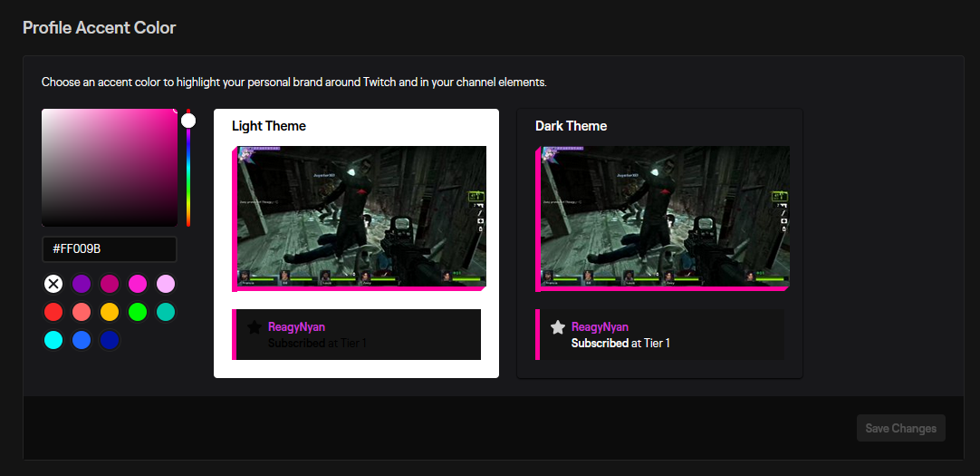980x476 pixels.
Task: Select the cyan color swatch
Action: coord(53,340)
